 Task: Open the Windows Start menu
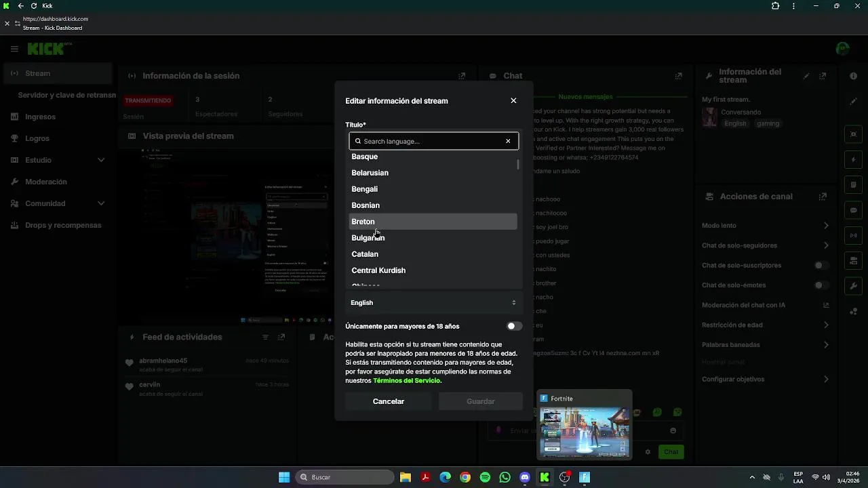click(x=284, y=477)
